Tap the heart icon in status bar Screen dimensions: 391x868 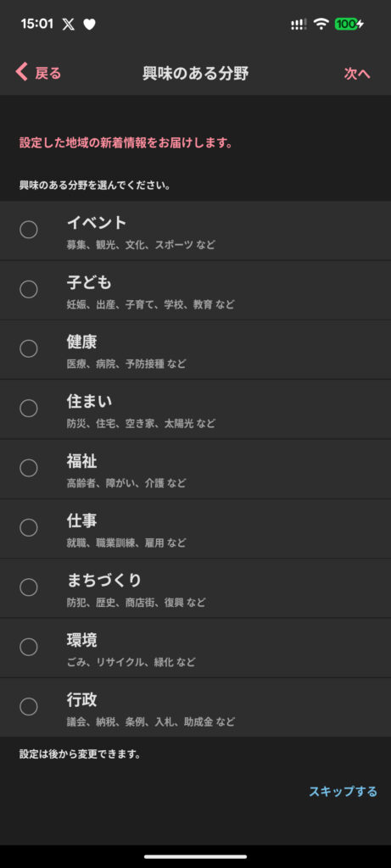(x=89, y=24)
